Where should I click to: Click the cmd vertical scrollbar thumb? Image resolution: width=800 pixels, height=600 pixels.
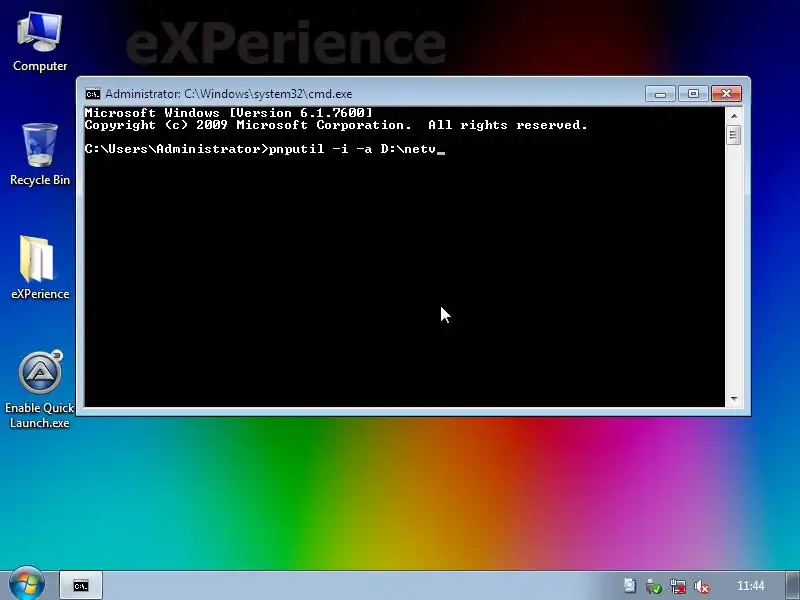734,135
